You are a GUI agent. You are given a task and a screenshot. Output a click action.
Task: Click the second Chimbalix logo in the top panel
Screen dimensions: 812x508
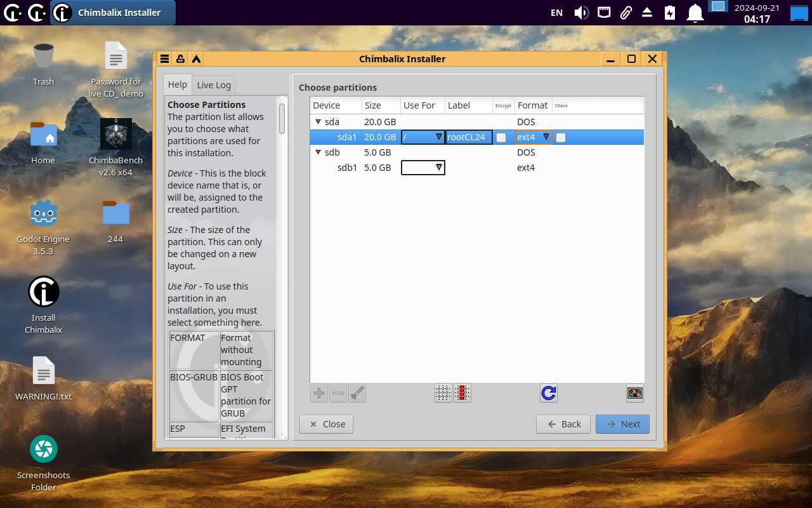click(x=37, y=13)
